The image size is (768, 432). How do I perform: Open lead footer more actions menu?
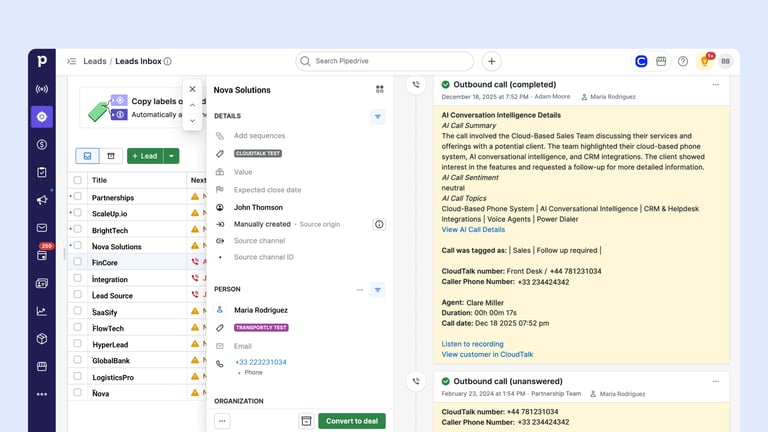[x=222, y=421]
